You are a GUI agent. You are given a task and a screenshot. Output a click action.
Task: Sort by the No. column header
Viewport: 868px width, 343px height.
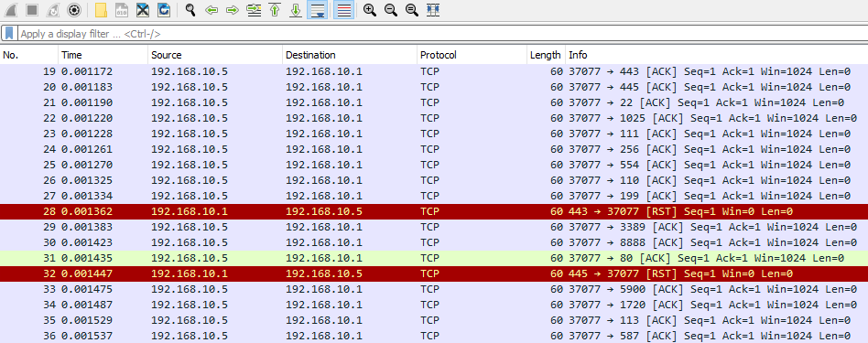(28, 55)
